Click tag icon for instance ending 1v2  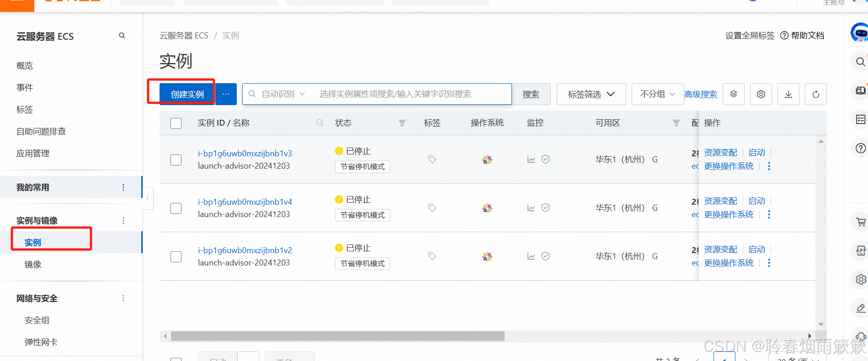click(x=432, y=256)
